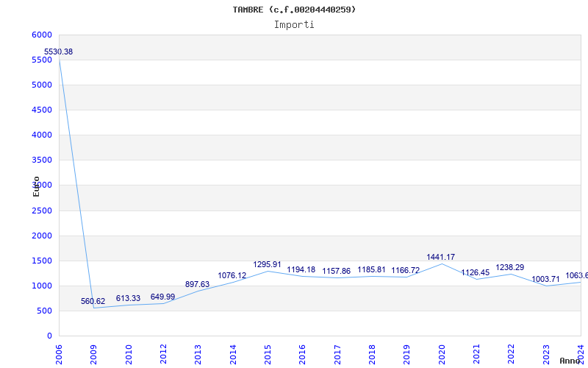This screenshot has width=588, height=368.
Task: Click the 2022 year label on x-axis
Action: click(x=511, y=354)
